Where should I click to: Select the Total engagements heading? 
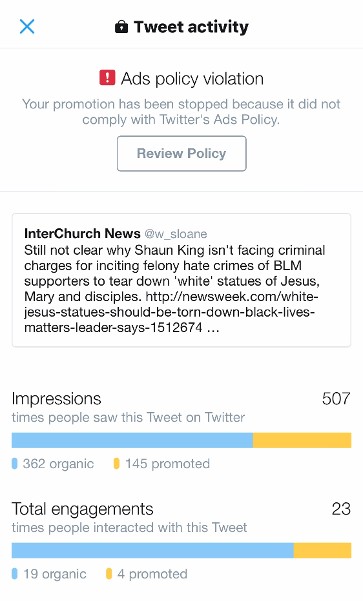(x=82, y=509)
